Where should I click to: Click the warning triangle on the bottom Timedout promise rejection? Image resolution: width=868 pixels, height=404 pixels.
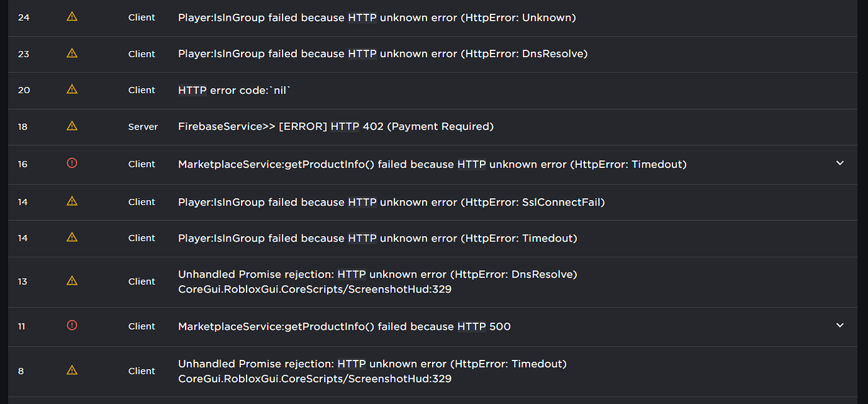[72, 370]
